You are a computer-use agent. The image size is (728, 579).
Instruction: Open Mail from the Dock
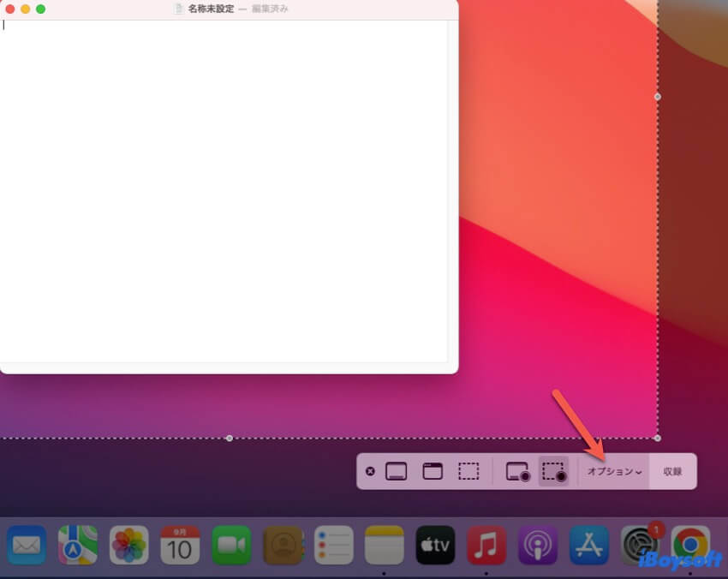pyautogui.click(x=27, y=545)
